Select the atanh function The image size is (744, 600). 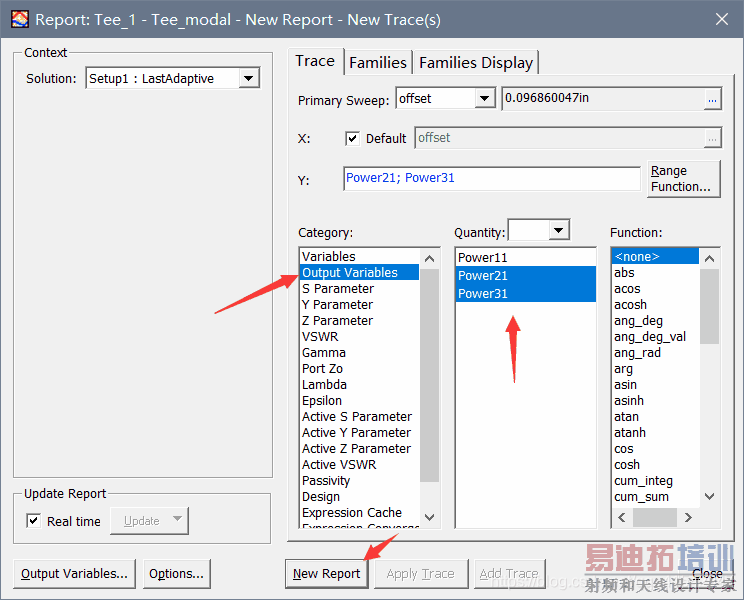pyautogui.click(x=655, y=433)
